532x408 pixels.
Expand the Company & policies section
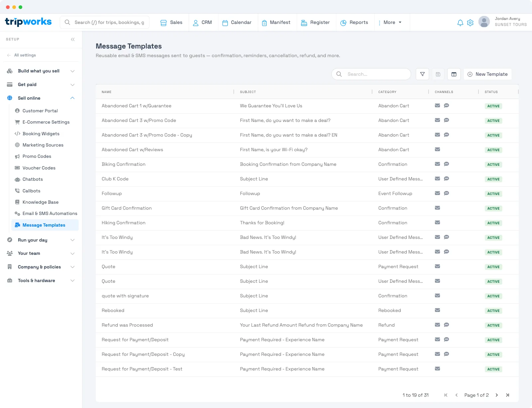tap(41, 267)
